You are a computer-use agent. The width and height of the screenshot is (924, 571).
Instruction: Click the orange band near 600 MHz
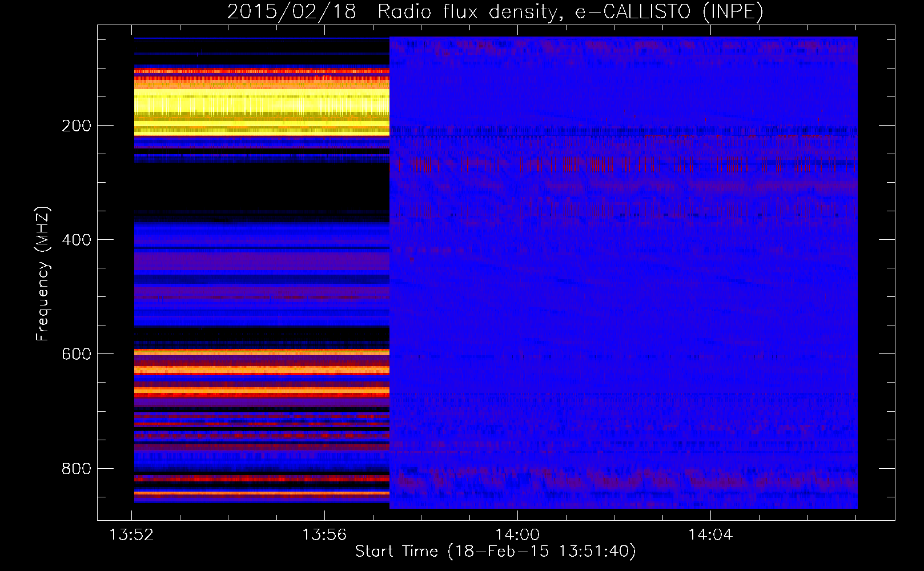click(x=262, y=352)
